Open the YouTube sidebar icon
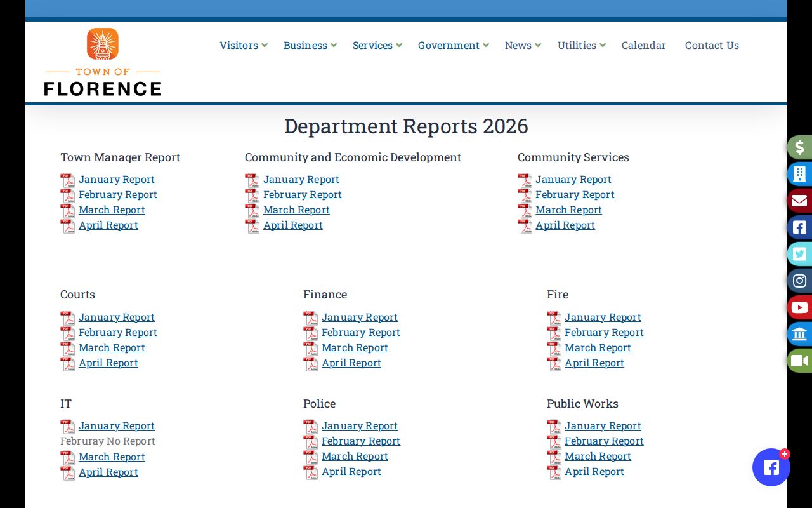The image size is (812, 508). click(x=799, y=307)
